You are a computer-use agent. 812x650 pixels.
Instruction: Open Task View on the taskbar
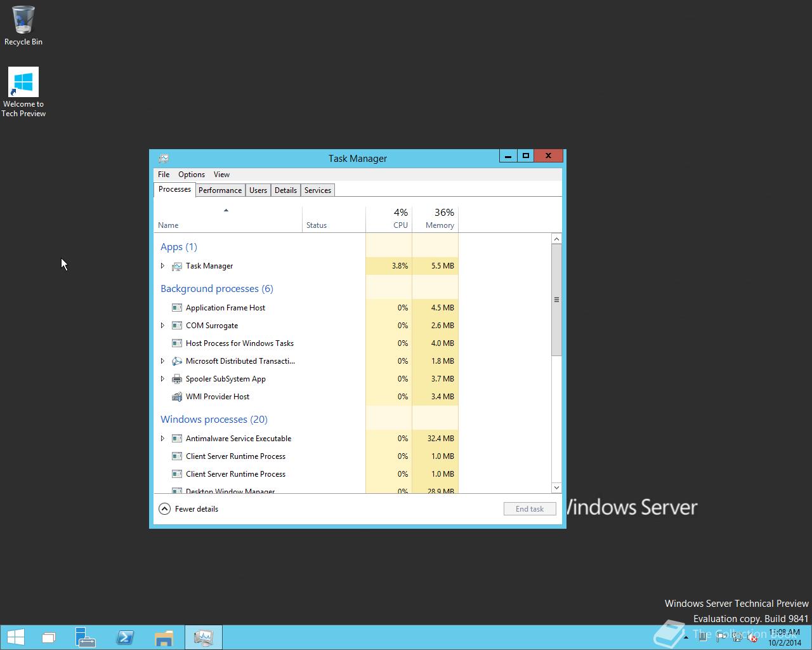coord(49,637)
